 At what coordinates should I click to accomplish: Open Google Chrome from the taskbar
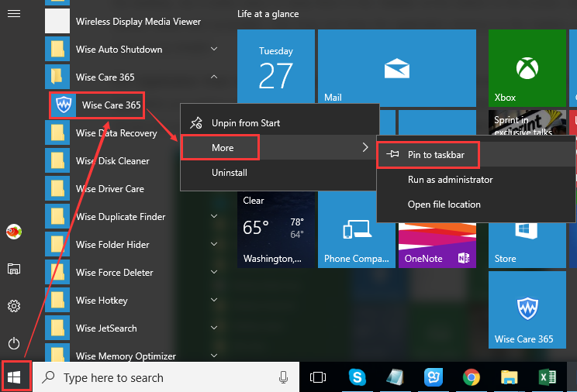pos(472,377)
